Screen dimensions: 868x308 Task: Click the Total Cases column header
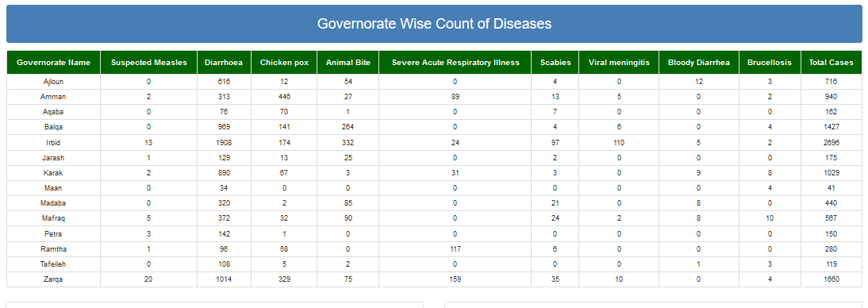coord(832,63)
